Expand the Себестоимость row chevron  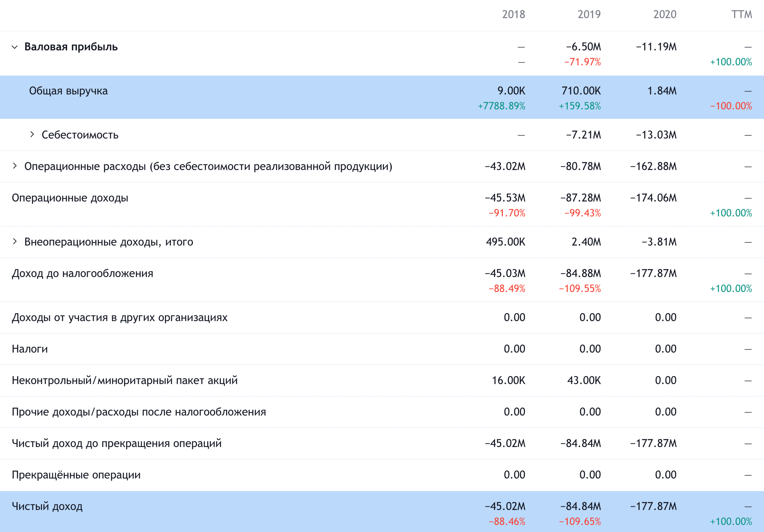(x=32, y=135)
